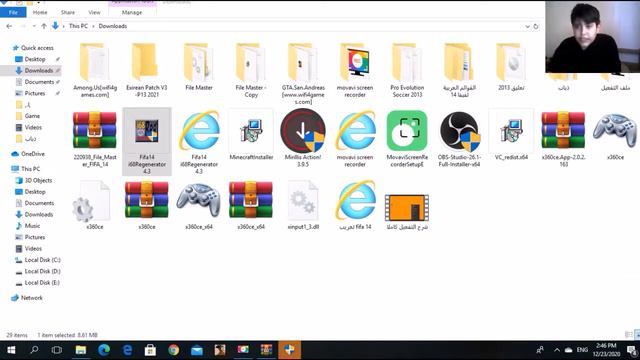Expand the address bar history dropdown
This screenshot has height=360, width=640.
(527, 26)
